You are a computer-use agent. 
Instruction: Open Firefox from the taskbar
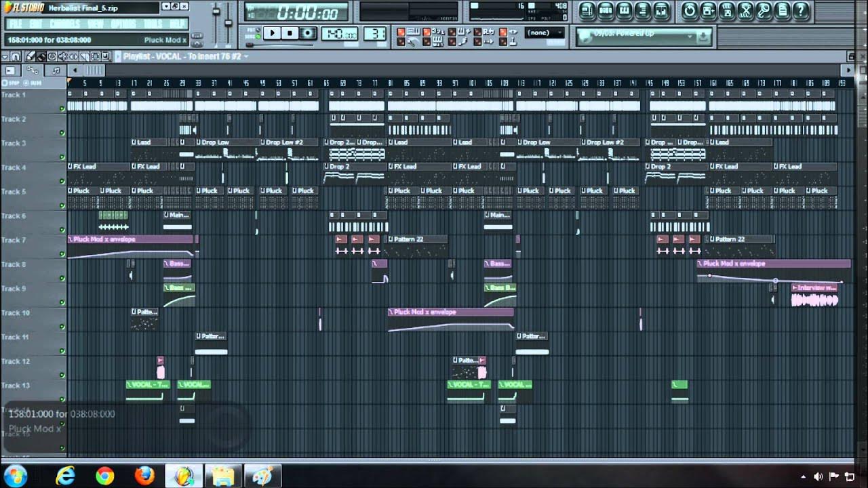pos(144,476)
